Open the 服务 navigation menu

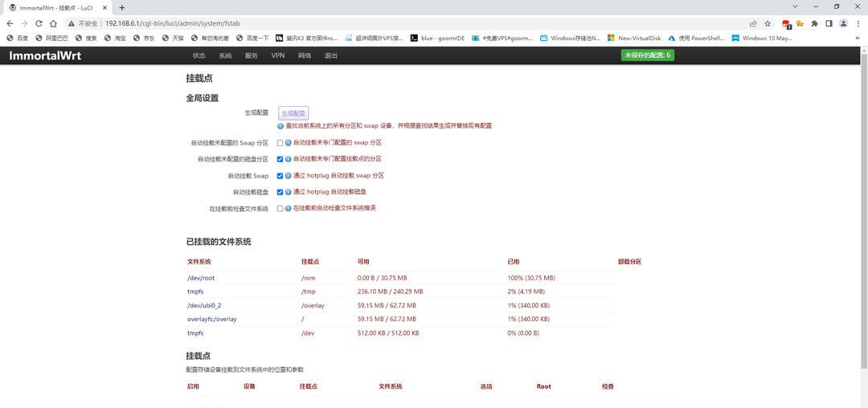[252, 56]
